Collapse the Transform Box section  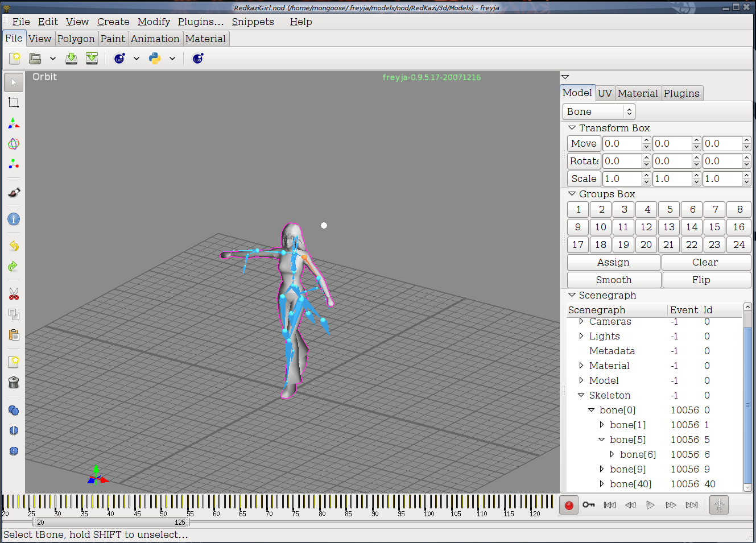point(572,128)
